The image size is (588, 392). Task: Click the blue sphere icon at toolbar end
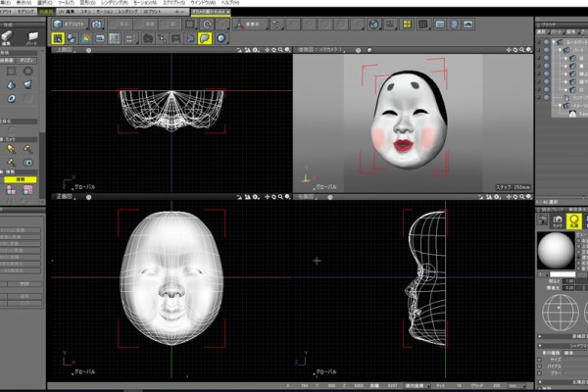[221, 38]
